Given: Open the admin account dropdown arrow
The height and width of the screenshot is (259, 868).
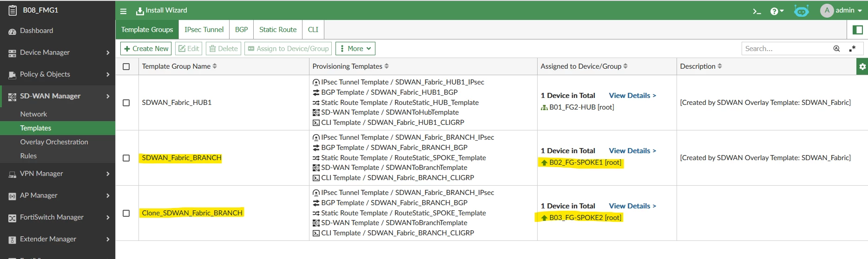Looking at the screenshot, I should coord(860,11).
